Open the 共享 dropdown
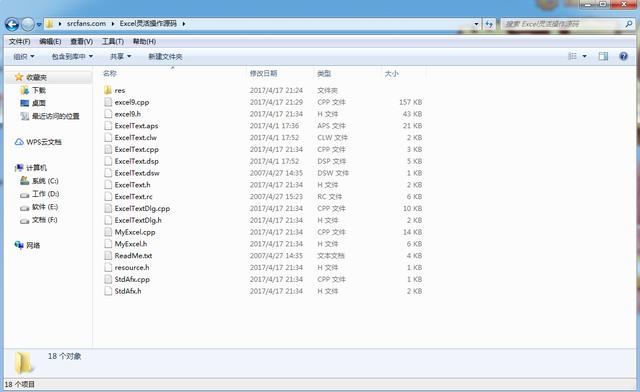 click(120, 56)
